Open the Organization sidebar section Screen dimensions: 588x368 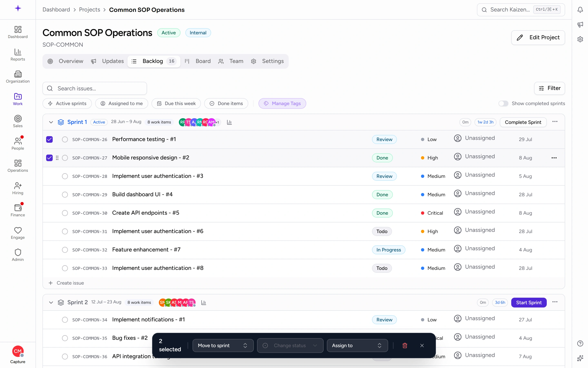tap(18, 77)
